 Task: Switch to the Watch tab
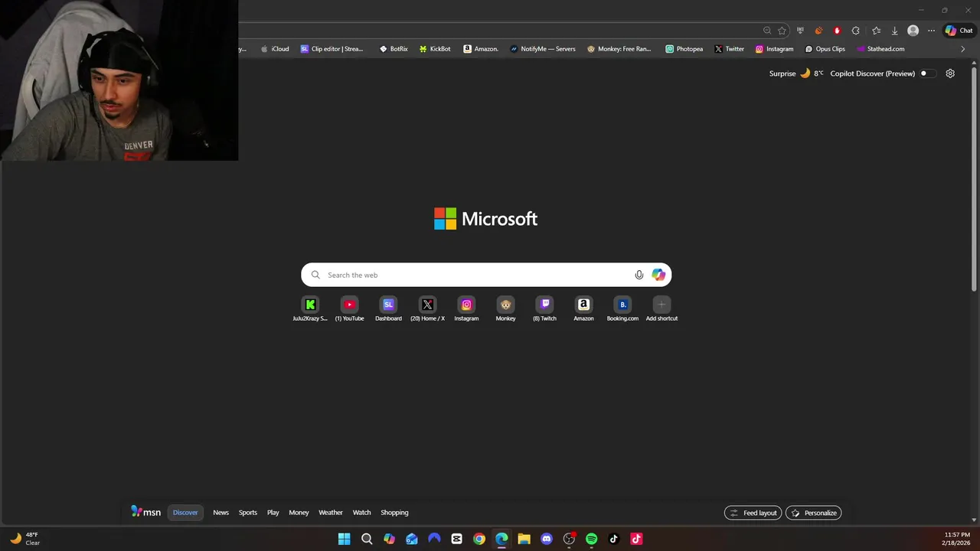(361, 513)
